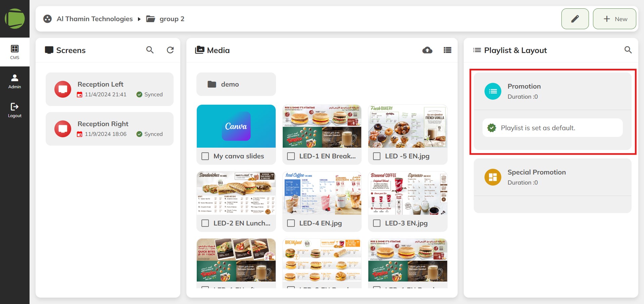This screenshot has width=644, height=304.
Task: Click the Reception Left calendar icon
Action: point(80,95)
